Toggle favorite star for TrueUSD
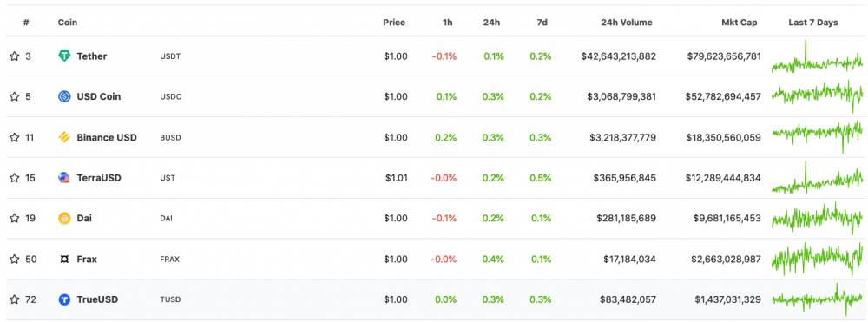The height and width of the screenshot is (322, 868). pyautogui.click(x=15, y=300)
